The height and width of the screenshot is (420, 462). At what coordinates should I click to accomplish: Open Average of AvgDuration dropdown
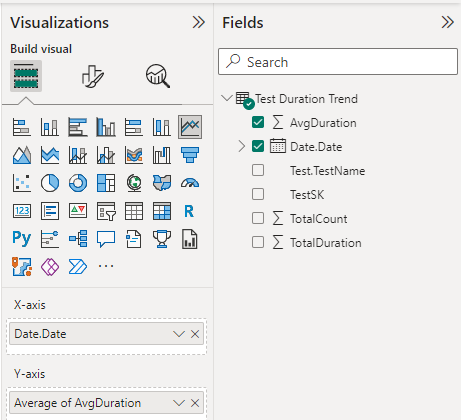pyautogui.click(x=179, y=403)
